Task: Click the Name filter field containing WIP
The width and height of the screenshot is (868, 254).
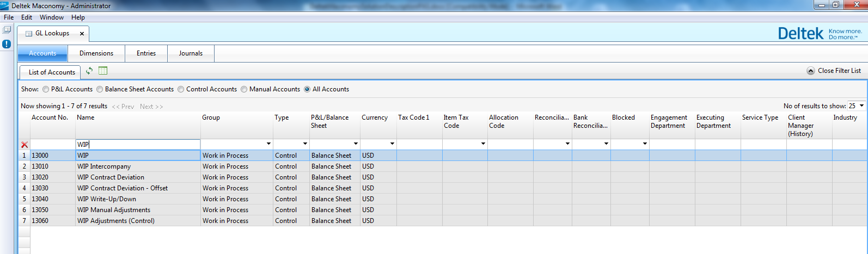Action: tap(138, 145)
